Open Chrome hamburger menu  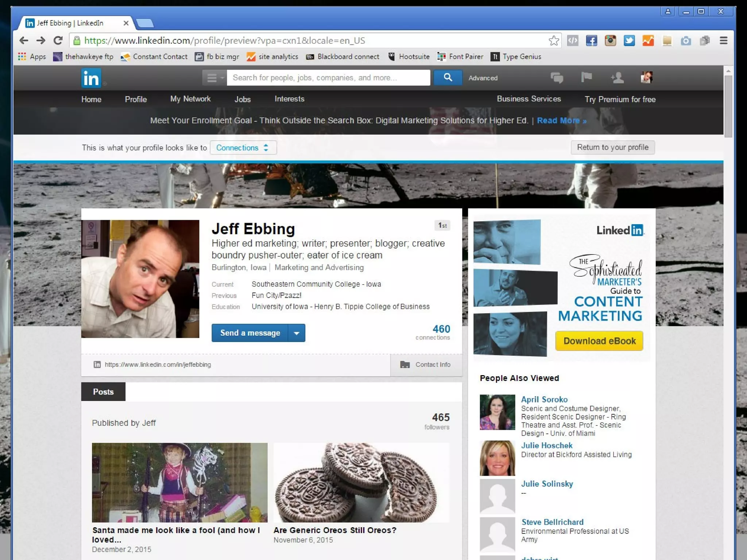pyautogui.click(x=724, y=40)
